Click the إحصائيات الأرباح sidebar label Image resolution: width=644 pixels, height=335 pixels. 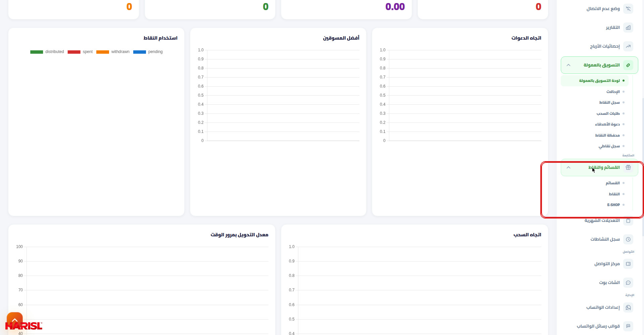(x=605, y=46)
